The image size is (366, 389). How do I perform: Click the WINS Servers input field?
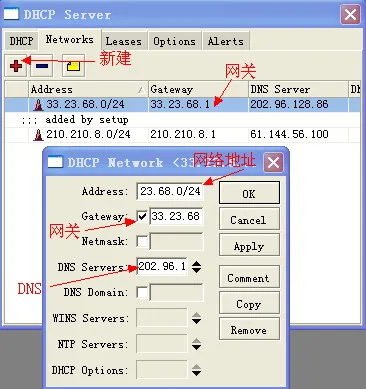pyautogui.click(x=162, y=318)
